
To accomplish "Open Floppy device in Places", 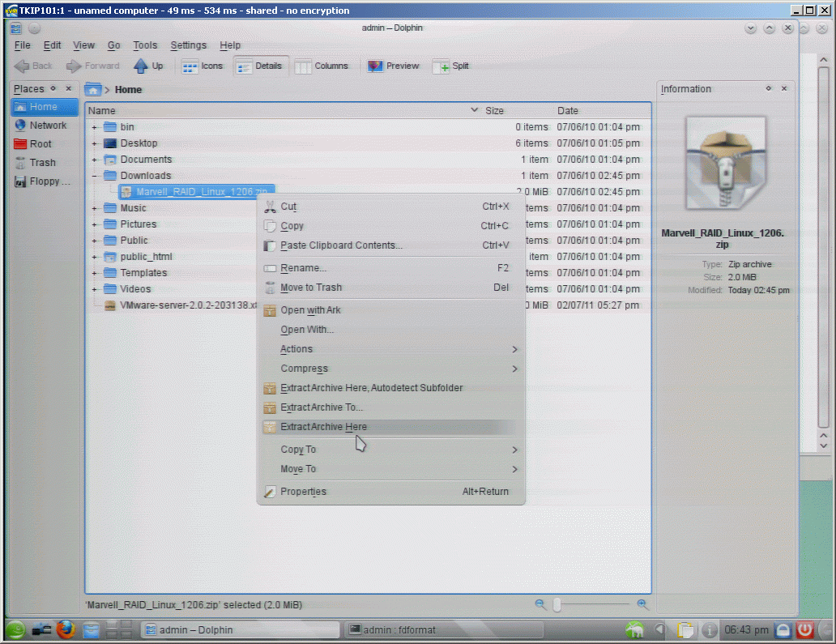I will [45, 181].
